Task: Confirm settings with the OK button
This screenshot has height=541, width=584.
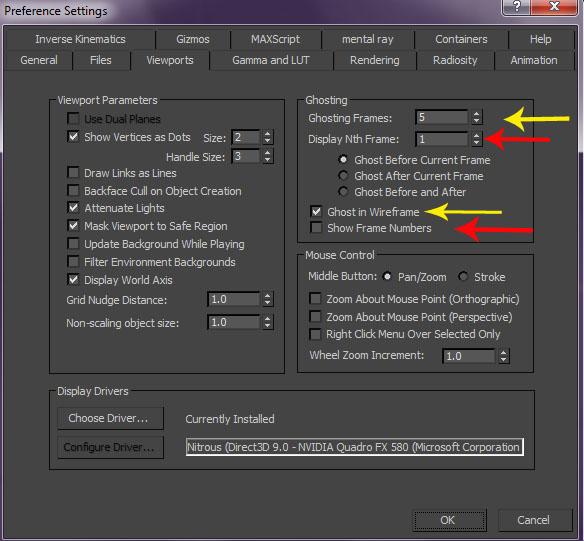Action: point(450,520)
